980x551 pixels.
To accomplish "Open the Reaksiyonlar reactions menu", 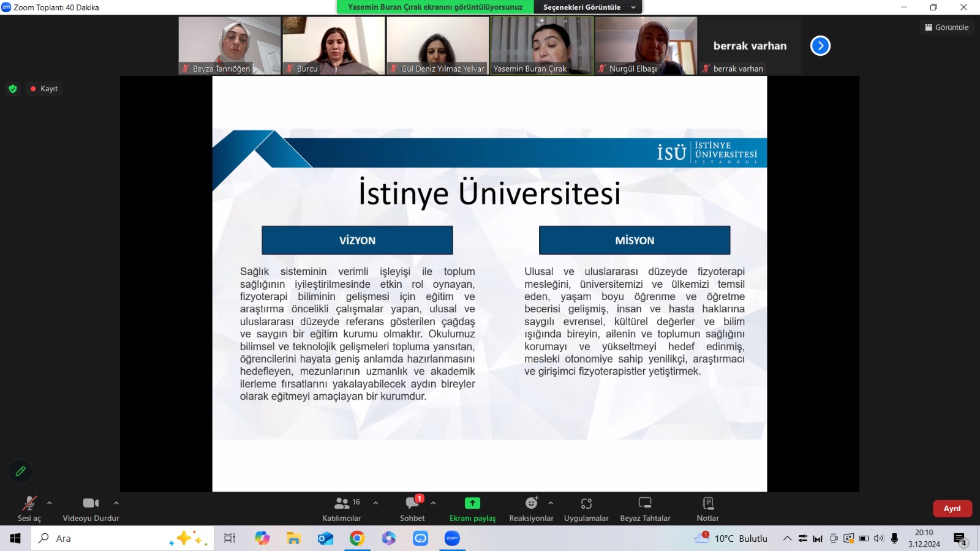I will [x=530, y=509].
